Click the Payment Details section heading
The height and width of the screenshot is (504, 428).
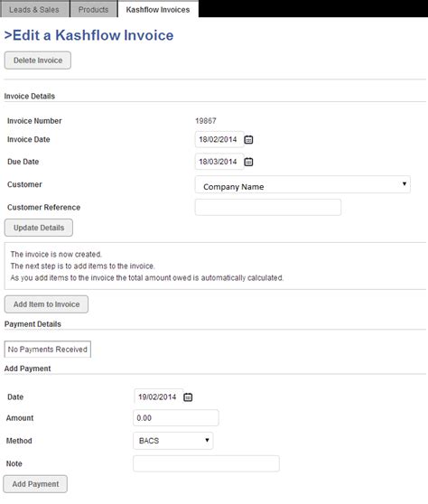[33, 324]
